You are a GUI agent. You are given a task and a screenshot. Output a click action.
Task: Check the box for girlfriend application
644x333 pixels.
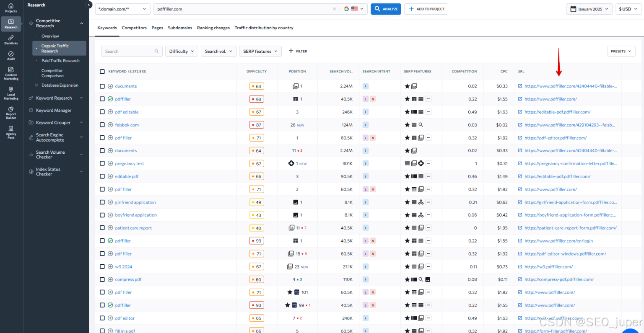pos(102,202)
